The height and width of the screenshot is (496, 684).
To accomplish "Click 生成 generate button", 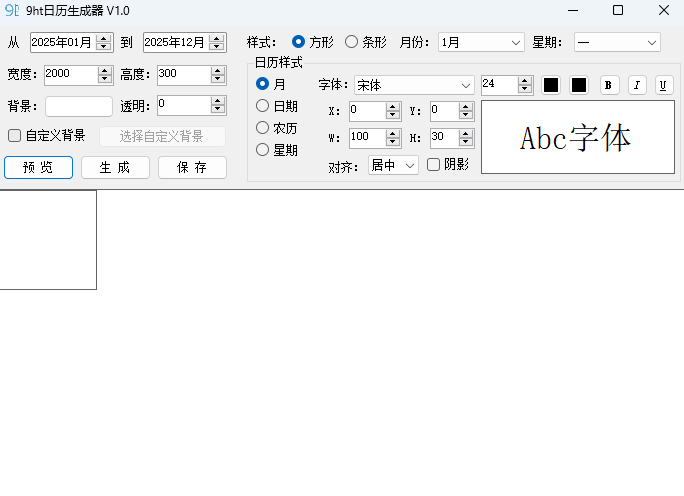I will (x=115, y=168).
